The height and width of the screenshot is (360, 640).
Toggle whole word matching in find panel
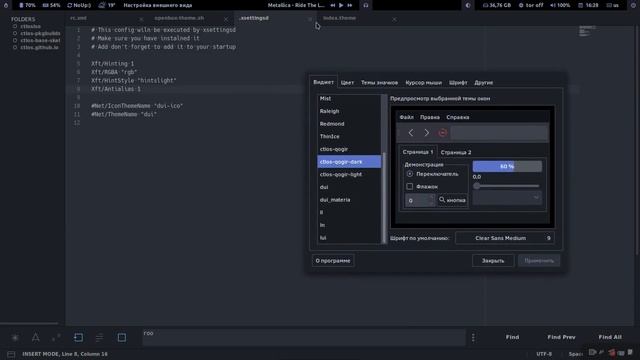(x=56, y=338)
